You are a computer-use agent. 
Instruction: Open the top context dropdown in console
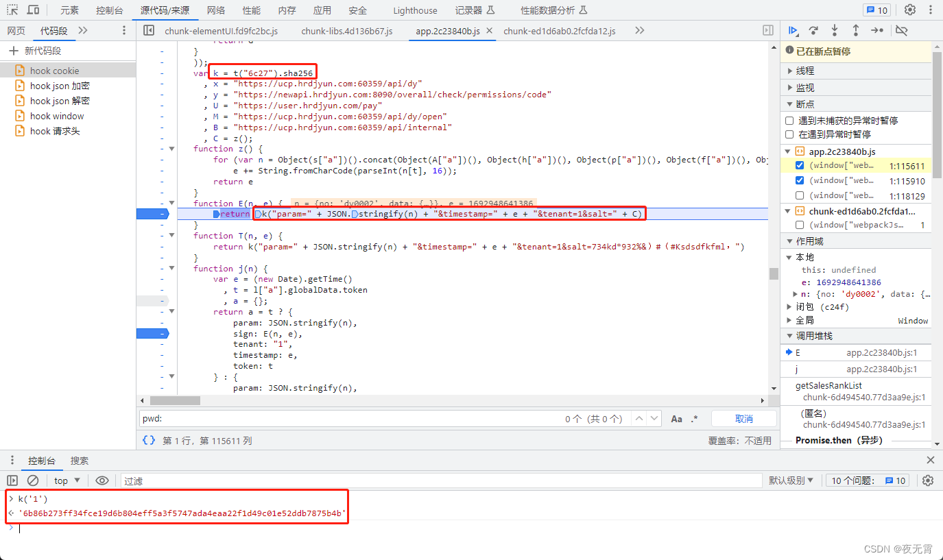click(x=67, y=480)
